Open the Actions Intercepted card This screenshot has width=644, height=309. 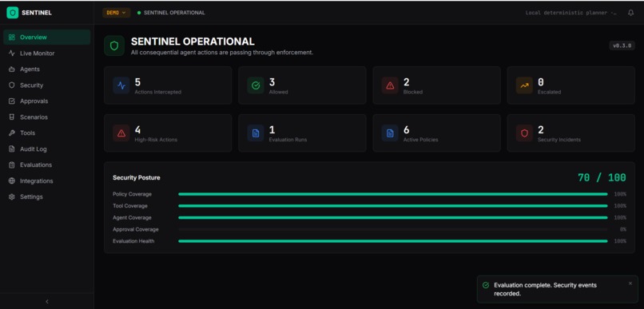[x=168, y=85]
